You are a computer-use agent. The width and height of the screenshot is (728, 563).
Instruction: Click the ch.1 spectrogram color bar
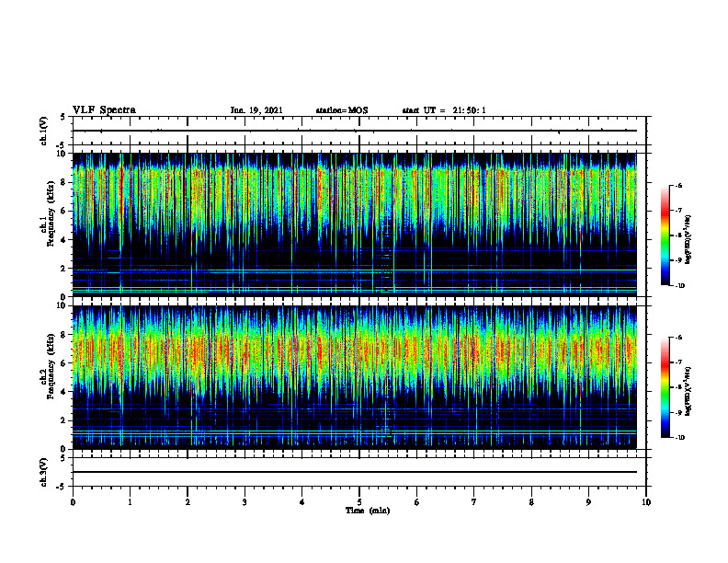point(665,236)
